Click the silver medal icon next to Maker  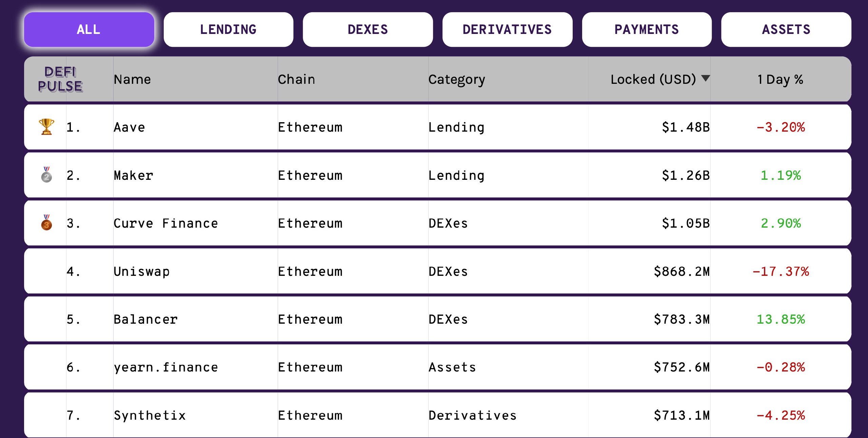(46, 175)
